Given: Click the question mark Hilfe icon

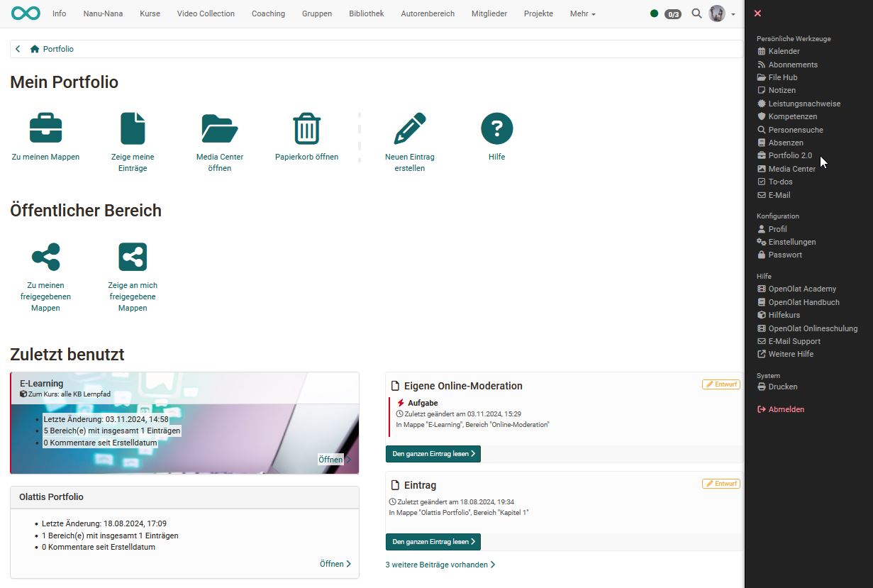Looking at the screenshot, I should coord(496,129).
